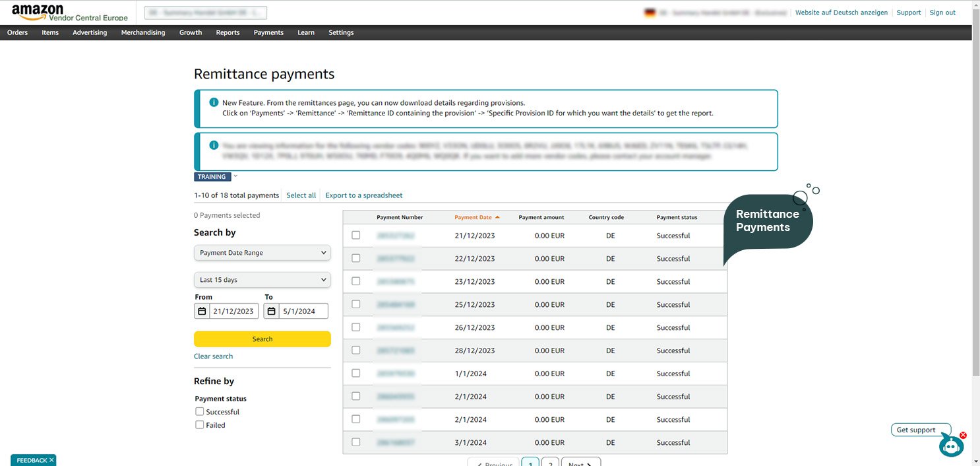Check the Failed payment status filter
This screenshot has height=466, width=980.
tap(200, 425)
